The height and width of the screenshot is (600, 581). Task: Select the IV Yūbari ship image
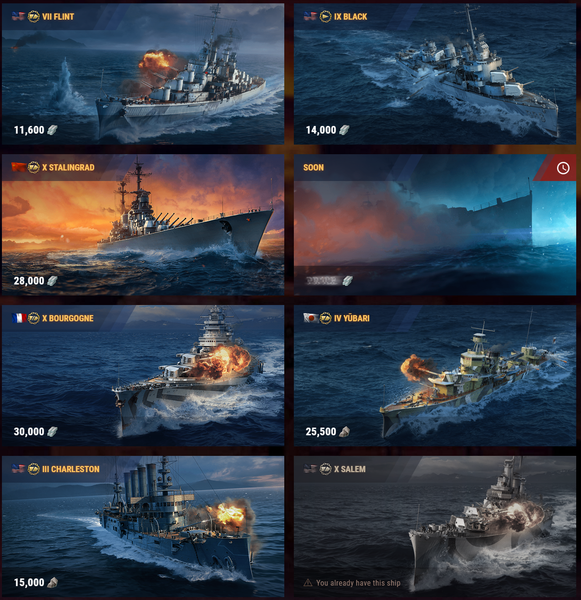tap(435, 375)
